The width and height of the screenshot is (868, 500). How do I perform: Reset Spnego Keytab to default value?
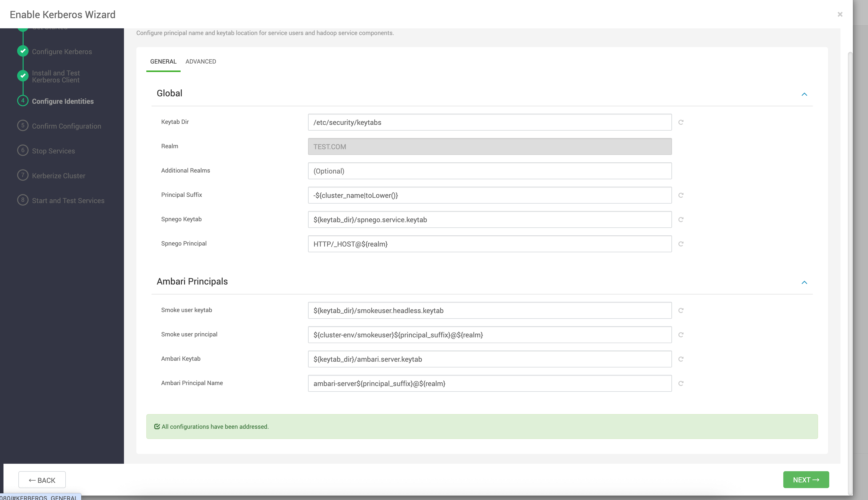[x=681, y=219]
